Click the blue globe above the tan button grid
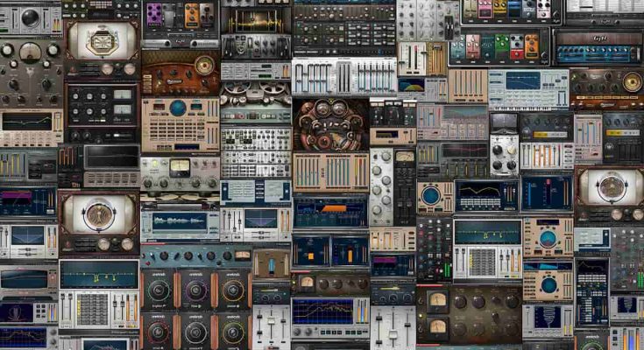 tap(178, 108)
